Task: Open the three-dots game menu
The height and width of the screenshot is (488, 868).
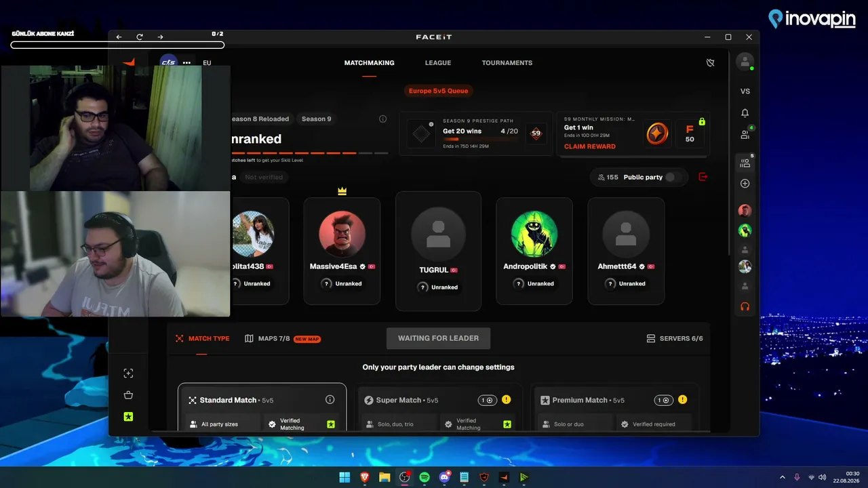Action: click(186, 63)
